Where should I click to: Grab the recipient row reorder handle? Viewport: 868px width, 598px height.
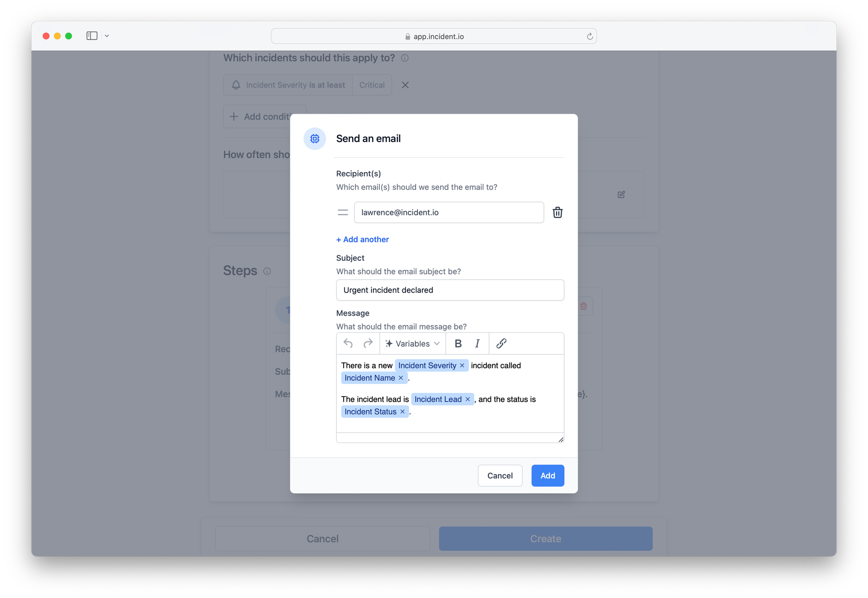tap(343, 212)
